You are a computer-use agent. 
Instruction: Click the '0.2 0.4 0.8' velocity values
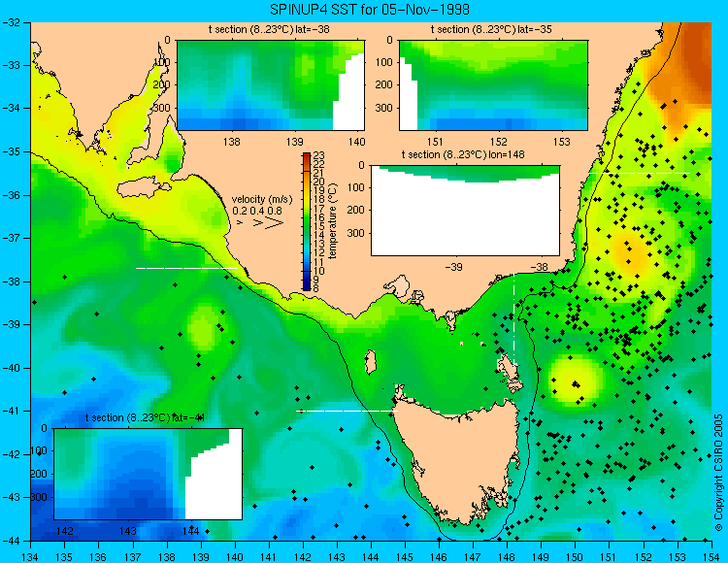(x=257, y=211)
